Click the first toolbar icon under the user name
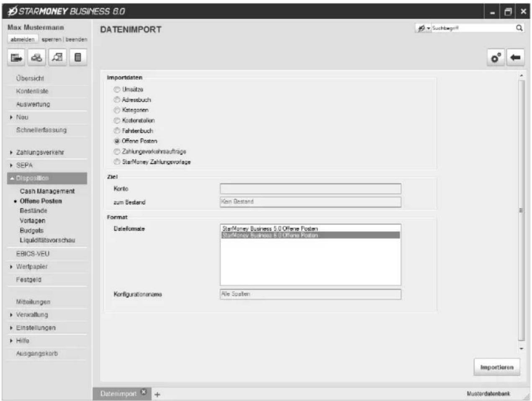Viewport: 532px width, 401px height. coord(16,58)
